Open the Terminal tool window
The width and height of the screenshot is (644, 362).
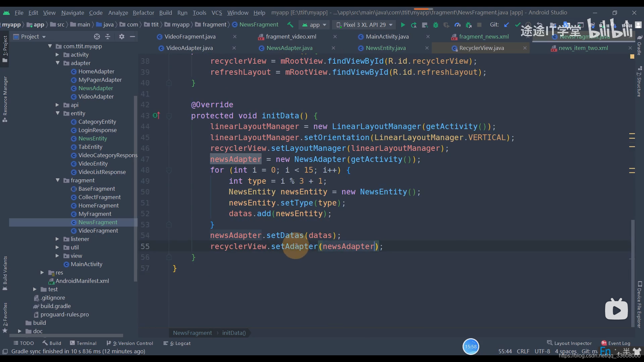pos(83,343)
